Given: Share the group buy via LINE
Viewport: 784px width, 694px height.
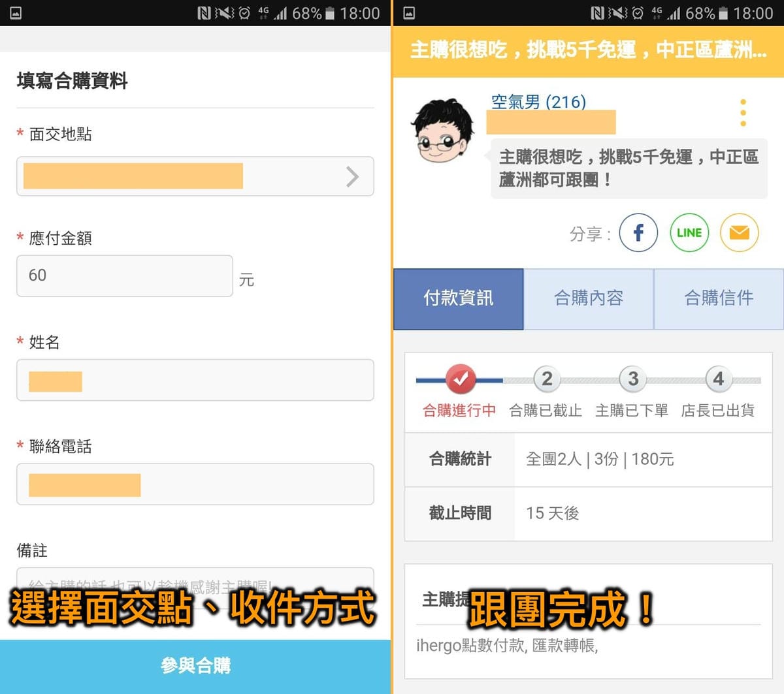Looking at the screenshot, I should [x=689, y=232].
